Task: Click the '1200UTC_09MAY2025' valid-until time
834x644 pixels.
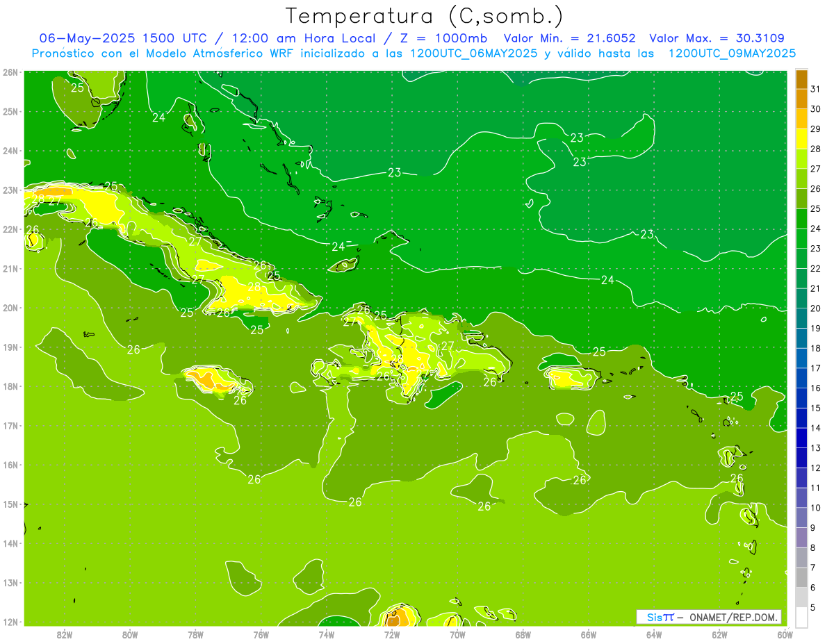Action: [x=732, y=53]
